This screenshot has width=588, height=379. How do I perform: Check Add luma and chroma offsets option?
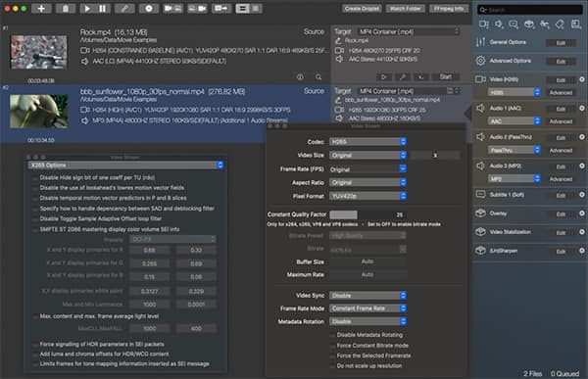35,355
